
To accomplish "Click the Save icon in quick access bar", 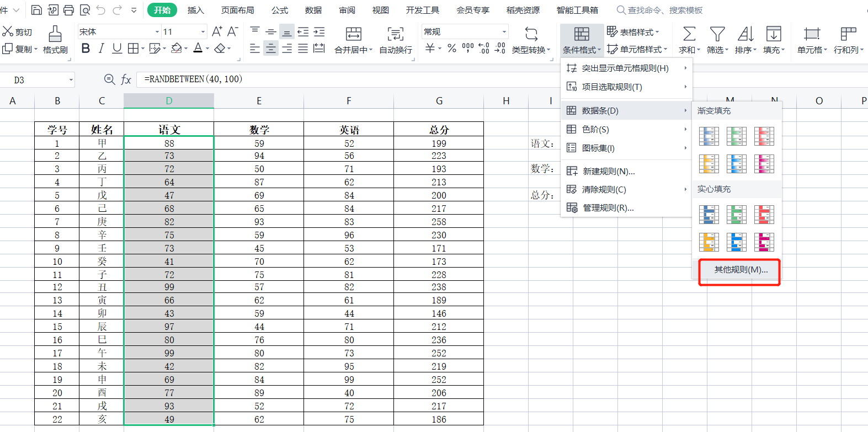I will pos(36,10).
